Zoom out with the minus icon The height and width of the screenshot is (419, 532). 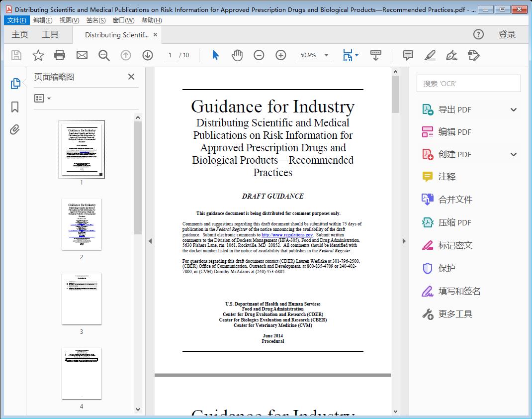(259, 55)
